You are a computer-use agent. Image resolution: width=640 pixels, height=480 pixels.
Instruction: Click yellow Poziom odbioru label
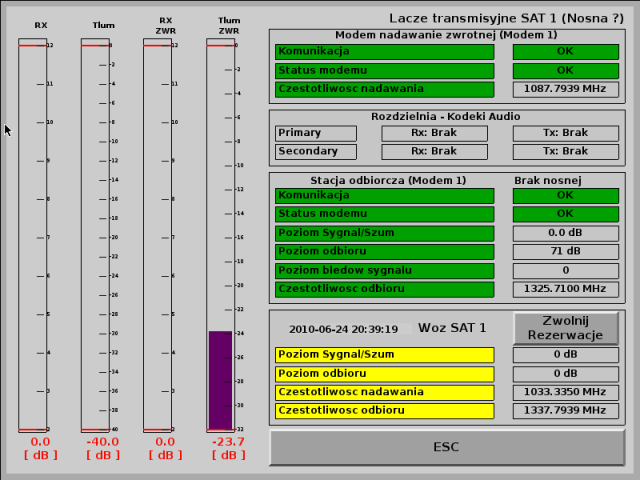[x=384, y=374]
